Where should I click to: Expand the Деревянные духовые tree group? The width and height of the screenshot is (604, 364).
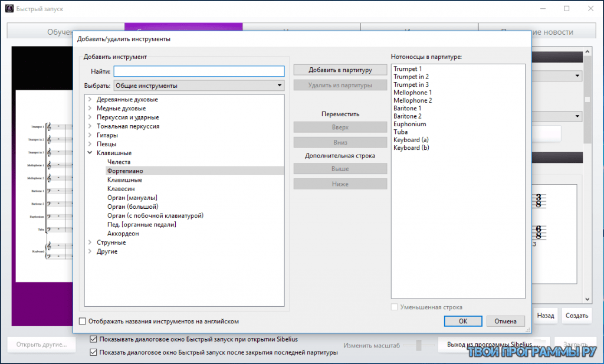click(x=90, y=100)
